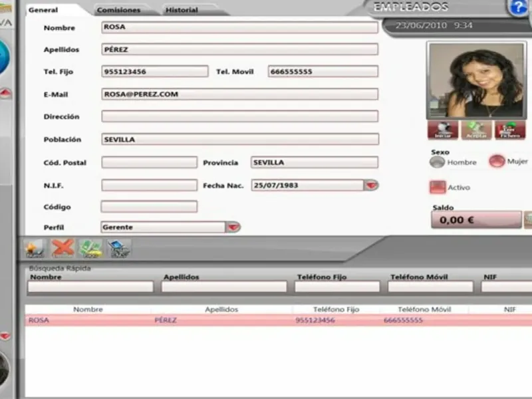Click the quick search NIF field
532x399 pixels.
tap(507, 287)
